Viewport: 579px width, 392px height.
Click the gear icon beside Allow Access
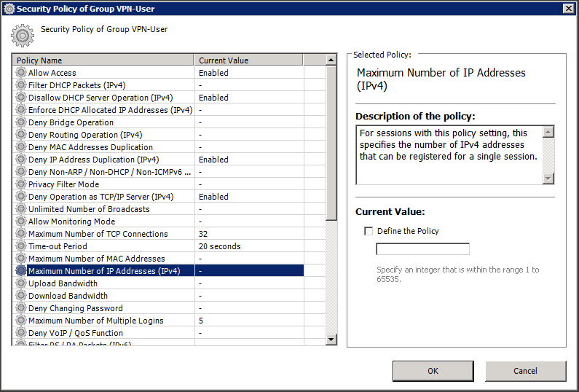[x=20, y=73]
